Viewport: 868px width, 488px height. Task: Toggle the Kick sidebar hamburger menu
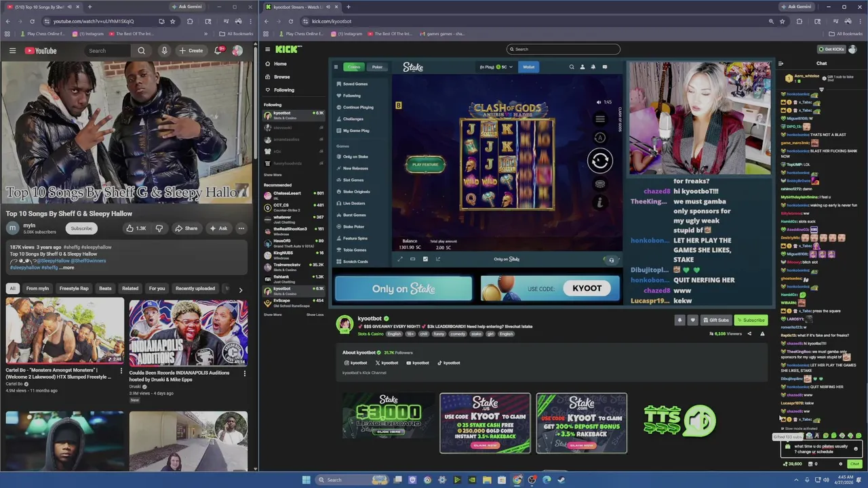(267, 49)
